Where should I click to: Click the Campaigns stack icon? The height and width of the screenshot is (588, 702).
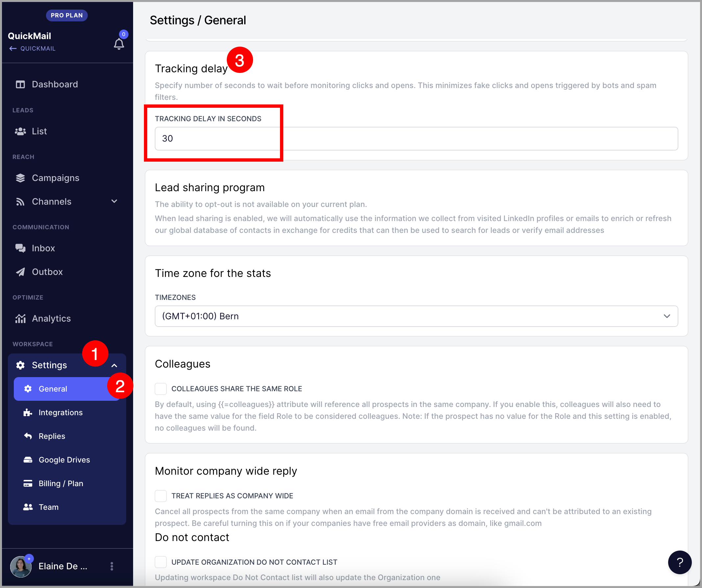coord(20,178)
